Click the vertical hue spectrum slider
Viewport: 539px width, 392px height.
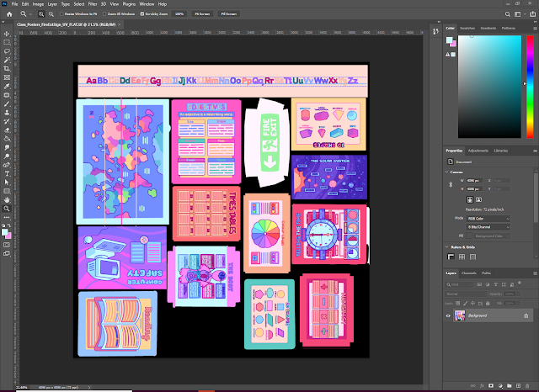pyautogui.click(x=530, y=87)
